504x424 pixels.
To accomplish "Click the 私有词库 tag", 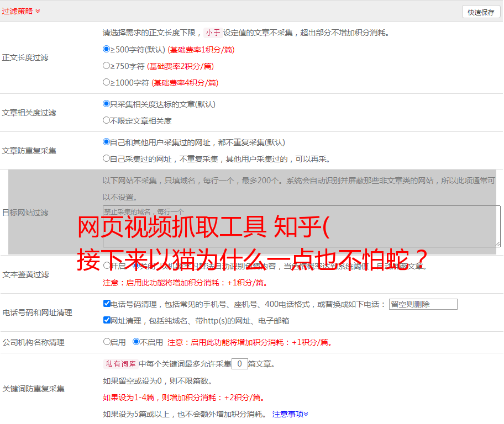I will (121, 364).
